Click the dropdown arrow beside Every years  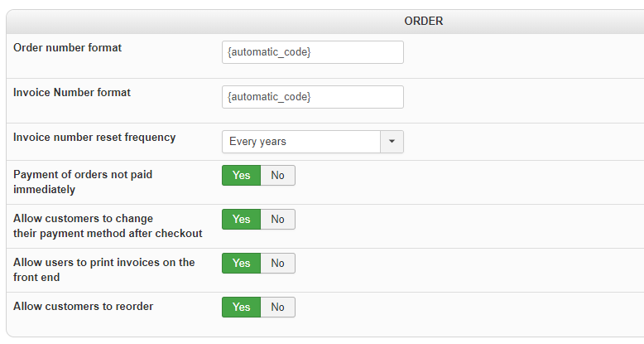392,142
